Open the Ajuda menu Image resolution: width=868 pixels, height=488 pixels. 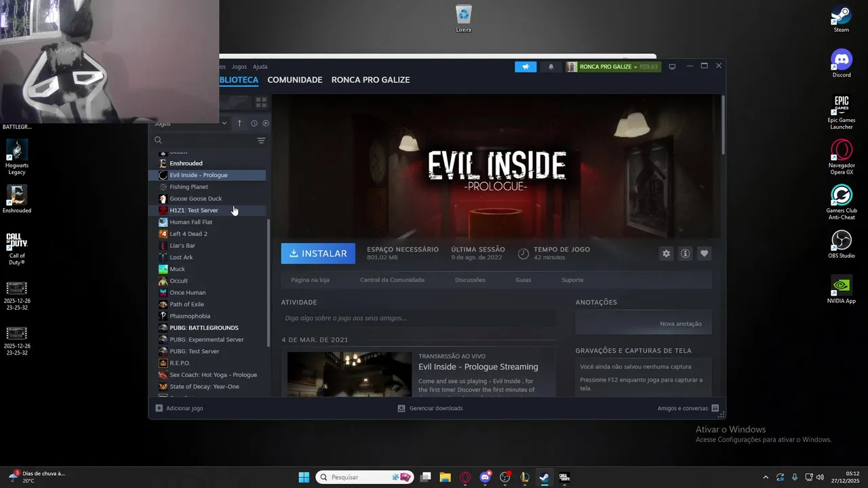point(260,66)
